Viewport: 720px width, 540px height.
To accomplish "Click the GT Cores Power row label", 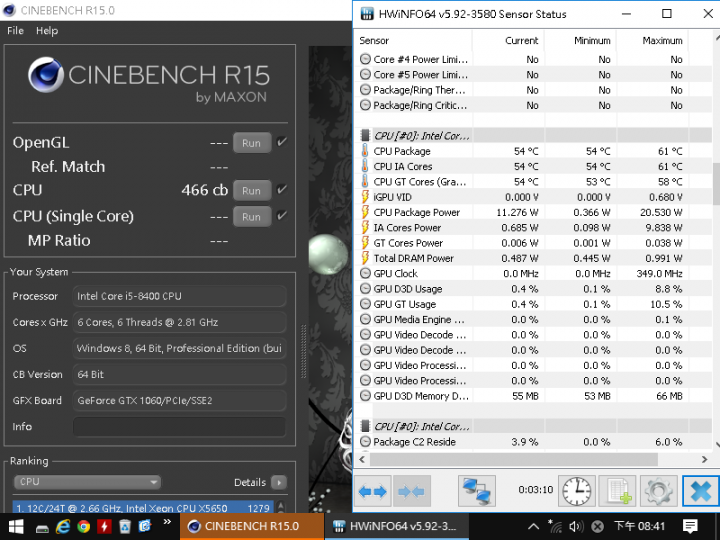I will 408,243.
